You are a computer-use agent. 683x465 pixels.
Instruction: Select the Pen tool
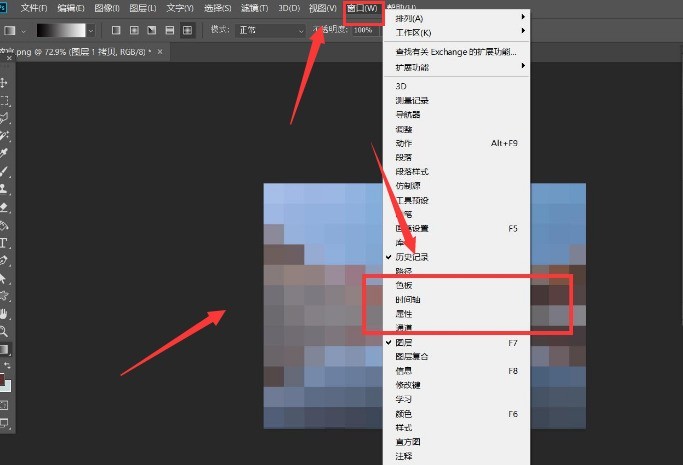pos(4,260)
